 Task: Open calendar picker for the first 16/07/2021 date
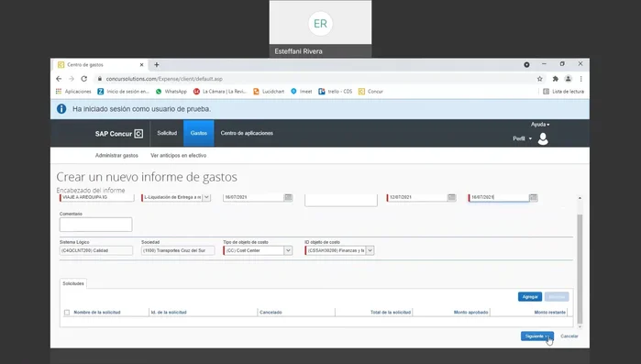click(x=288, y=197)
